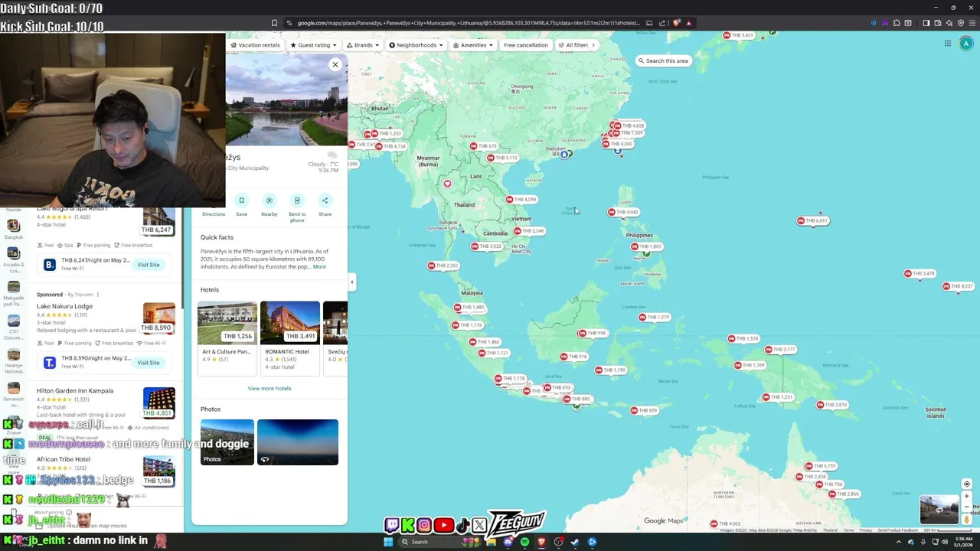Open Privacy link in map footer

[x=866, y=530]
